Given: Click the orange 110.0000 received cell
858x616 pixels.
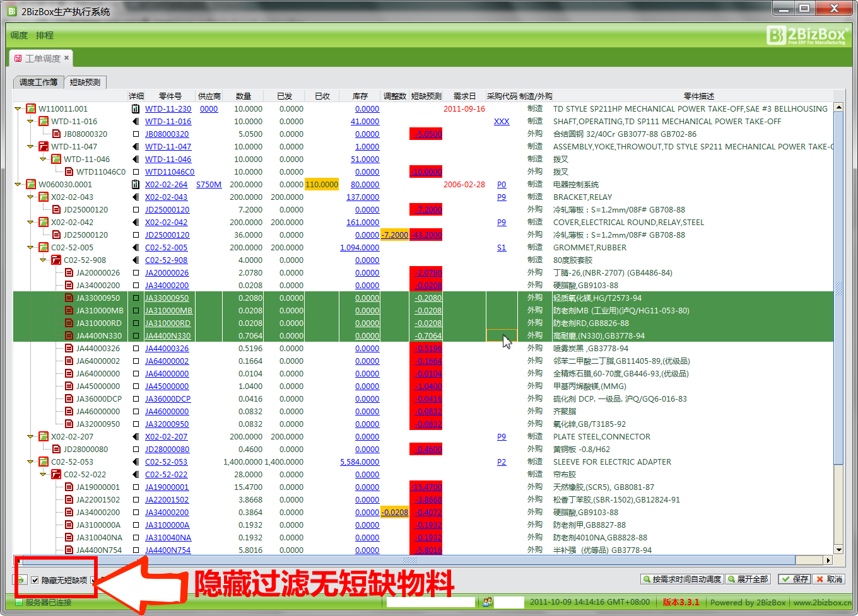Looking at the screenshot, I should click(322, 184).
